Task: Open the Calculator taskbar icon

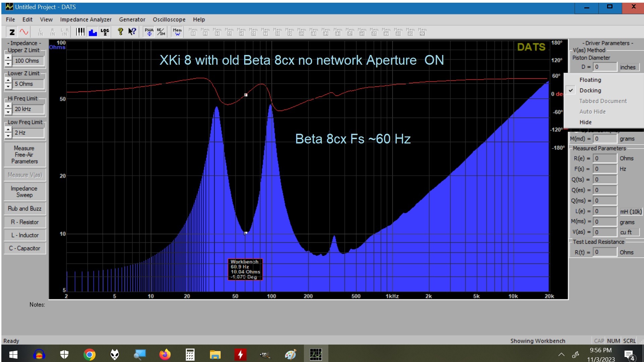Action: pos(190,354)
